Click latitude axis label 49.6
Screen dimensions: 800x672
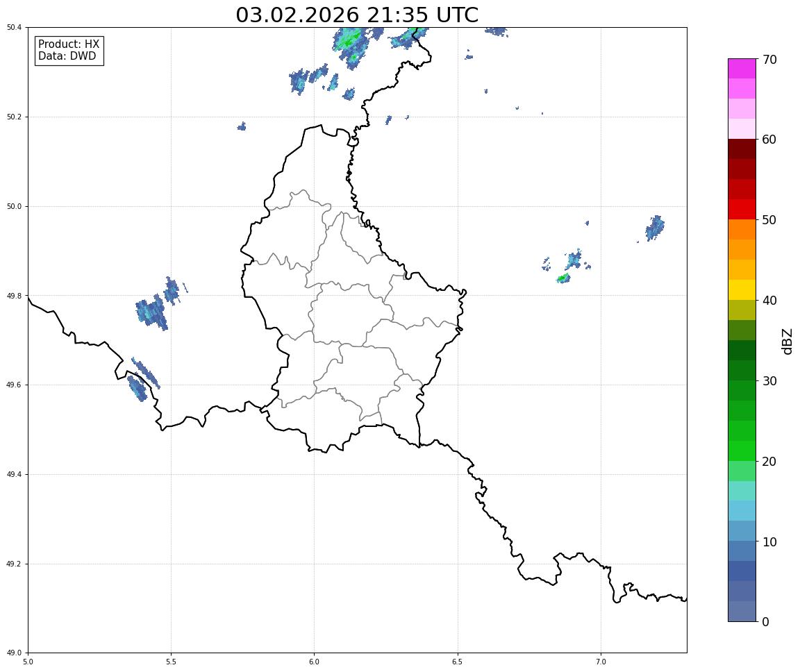tap(15, 385)
